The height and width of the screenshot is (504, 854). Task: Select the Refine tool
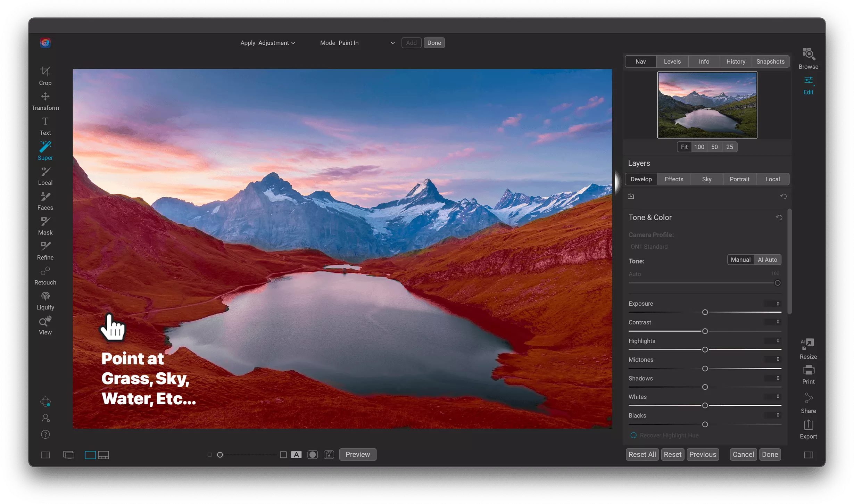click(x=45, y=251)
